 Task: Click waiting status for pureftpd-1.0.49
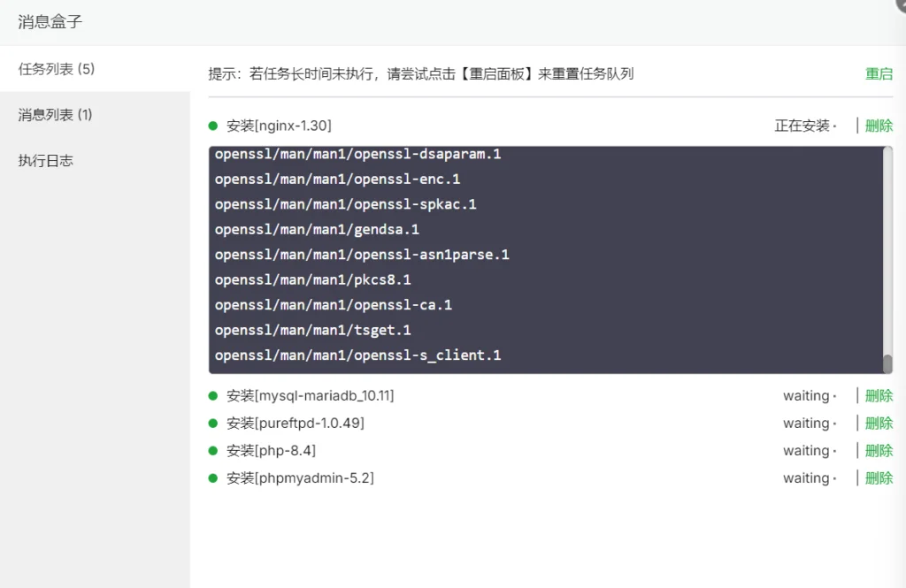(x=806, y=423)
